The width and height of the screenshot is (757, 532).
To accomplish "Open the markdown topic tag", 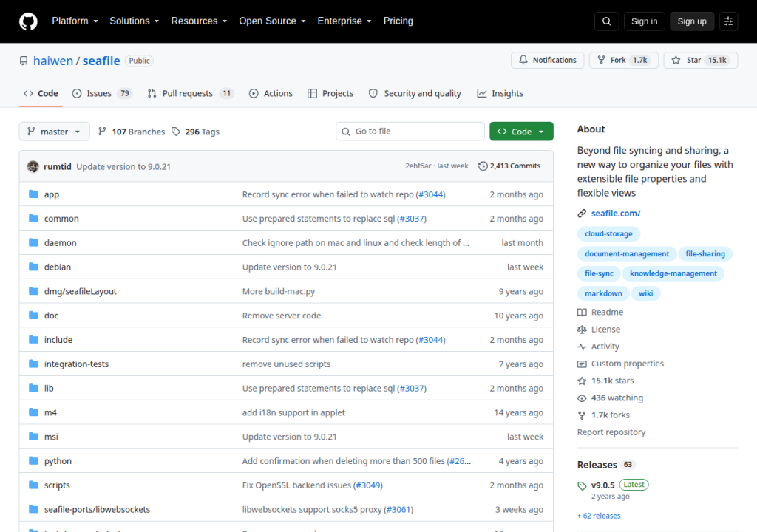I will pos(603,293).
